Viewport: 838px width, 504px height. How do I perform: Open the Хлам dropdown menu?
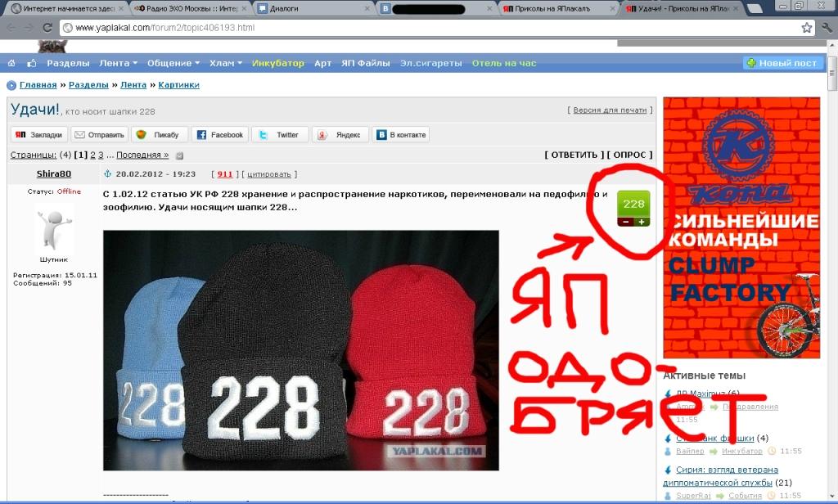pos(226,63)
